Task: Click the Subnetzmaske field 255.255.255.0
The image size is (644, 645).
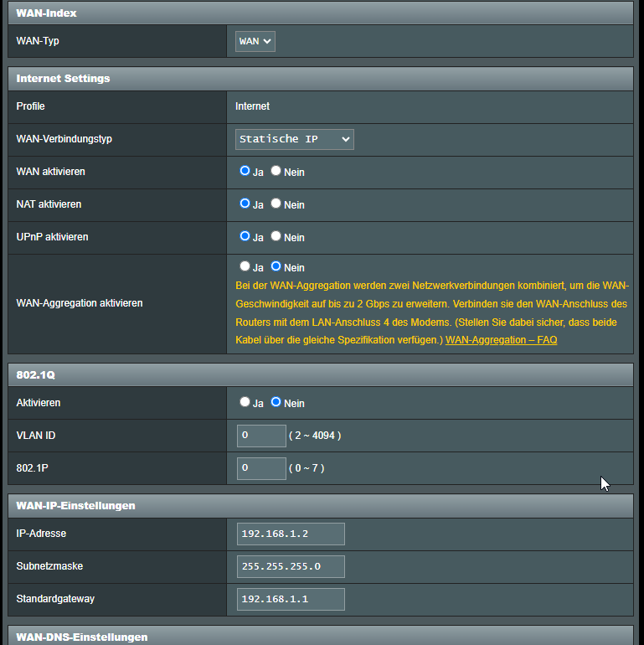Action: (291, 566)
